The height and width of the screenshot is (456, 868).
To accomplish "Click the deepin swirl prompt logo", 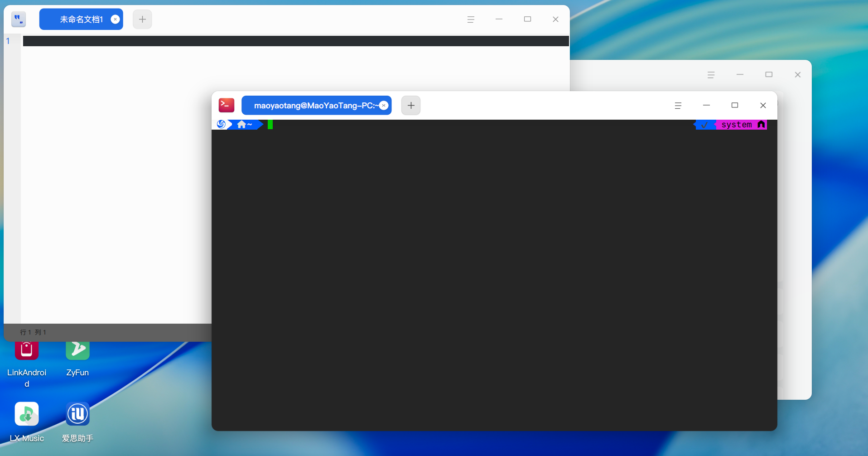I will tap(221, 124).
